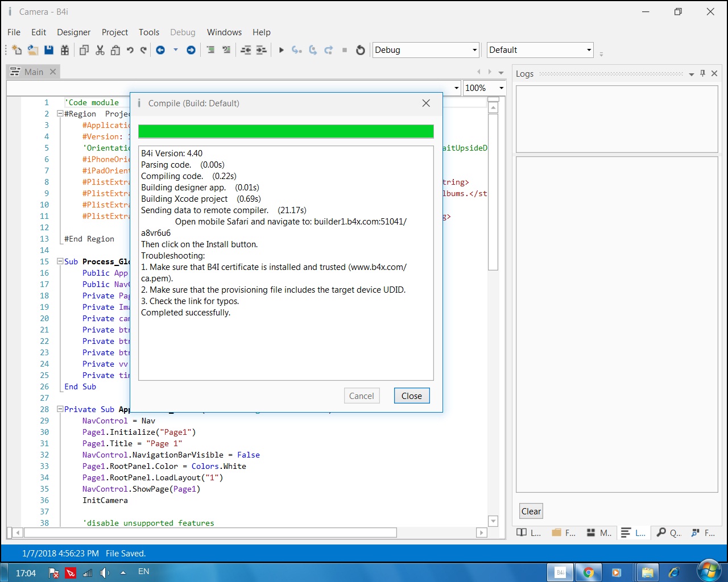Click the Save icon in the toolbar
This screenshot has height=582, width=728.
point(49,50)
